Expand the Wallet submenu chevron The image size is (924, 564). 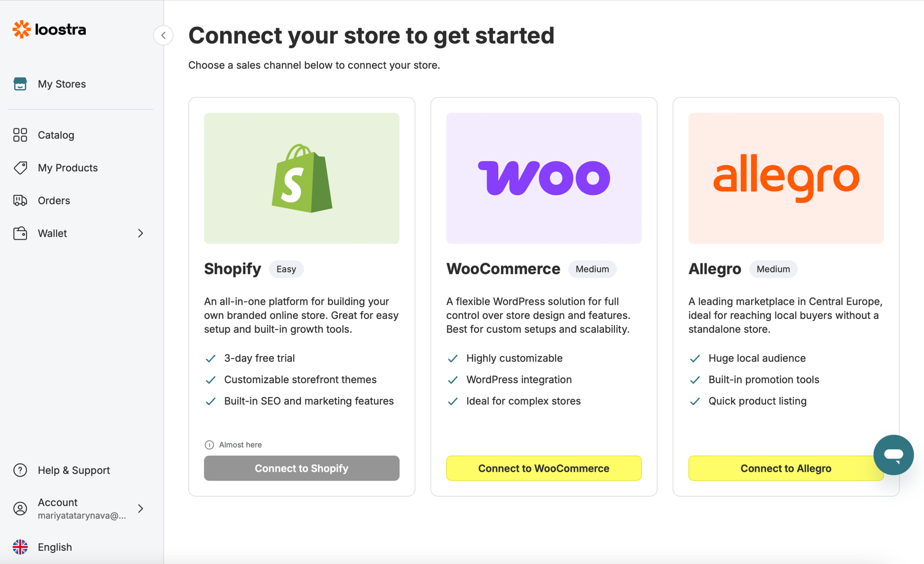pos(140,233)
